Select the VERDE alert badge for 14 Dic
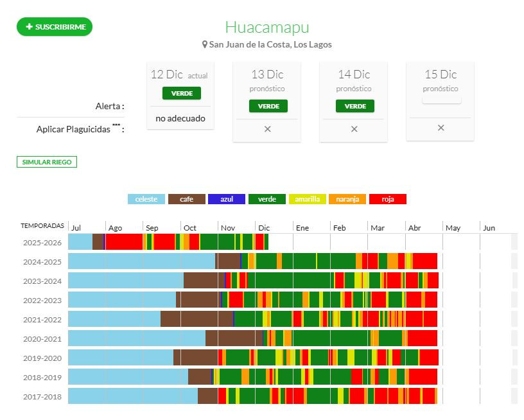The image size is (524, 420). click(x=354, y=106)
